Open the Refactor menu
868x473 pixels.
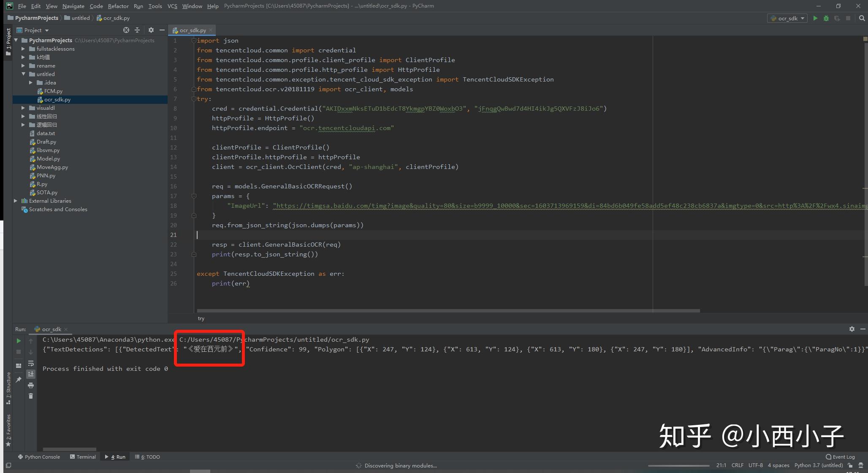pos(118,6)
